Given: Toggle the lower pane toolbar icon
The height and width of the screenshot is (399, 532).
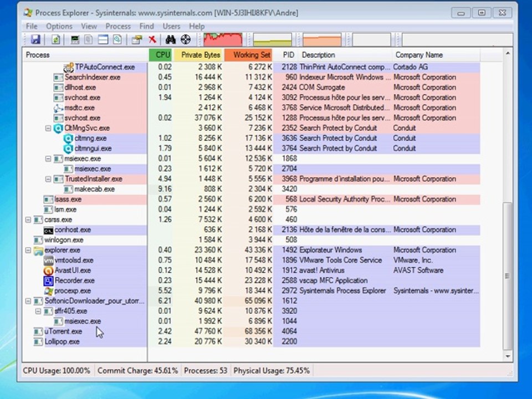Looking at the screenshot, I should pos(103,39).
